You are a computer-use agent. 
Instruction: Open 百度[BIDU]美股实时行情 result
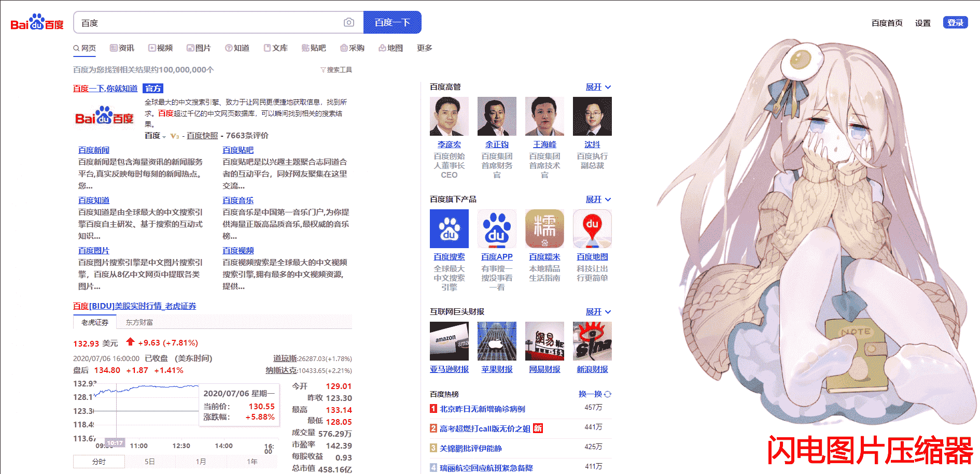[135, 306]
